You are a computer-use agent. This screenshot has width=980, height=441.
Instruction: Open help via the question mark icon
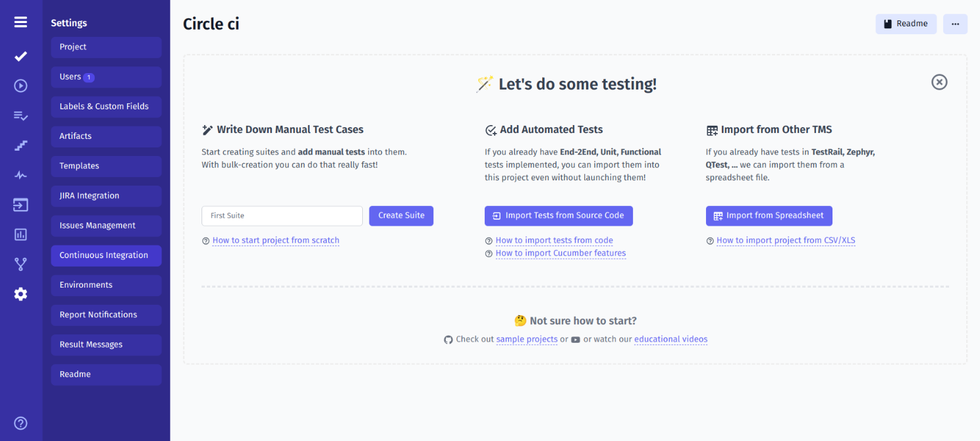[20, 423]
